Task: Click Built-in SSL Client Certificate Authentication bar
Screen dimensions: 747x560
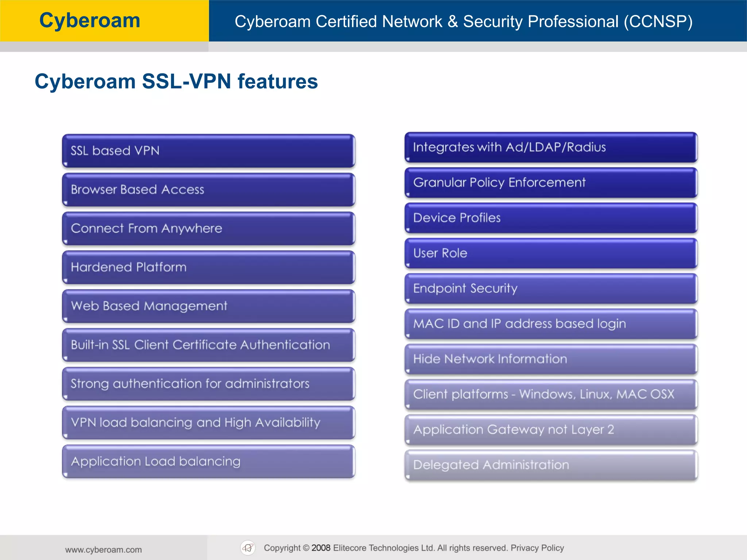Action: 209,345
